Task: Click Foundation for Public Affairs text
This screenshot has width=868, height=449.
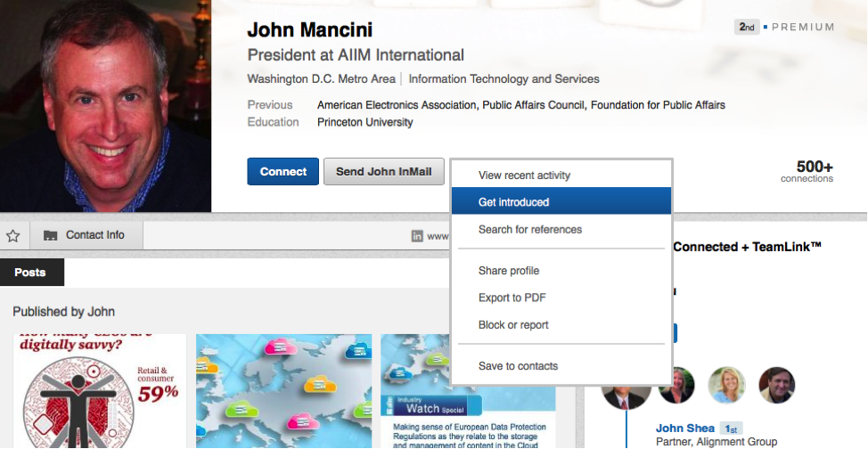Action: point(658,104)
